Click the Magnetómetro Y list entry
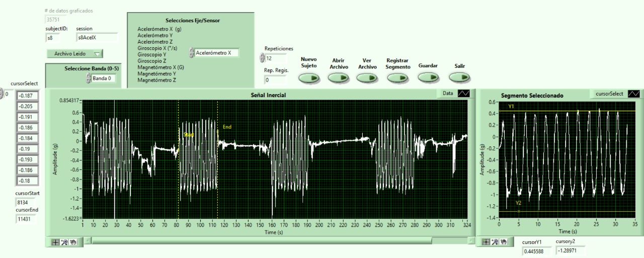 156,73
